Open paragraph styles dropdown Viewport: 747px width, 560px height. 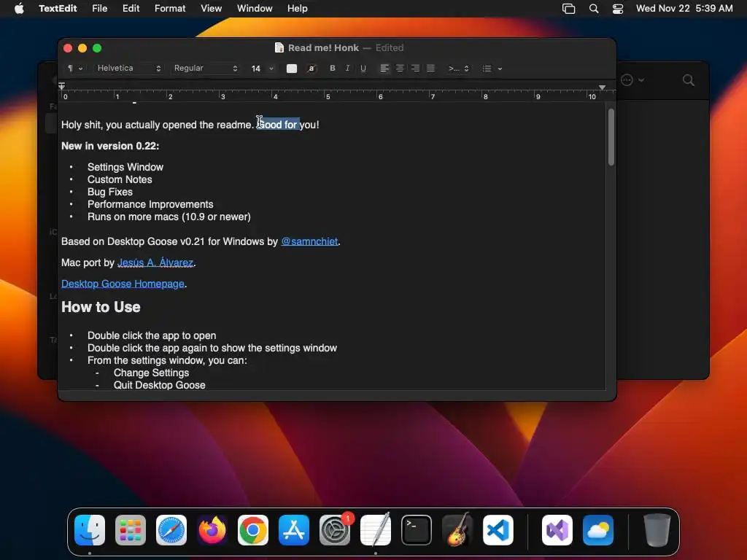pos(75,68)
